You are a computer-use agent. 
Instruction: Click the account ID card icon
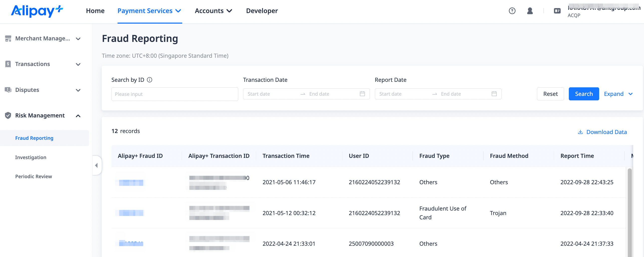(x=557, y=11)
